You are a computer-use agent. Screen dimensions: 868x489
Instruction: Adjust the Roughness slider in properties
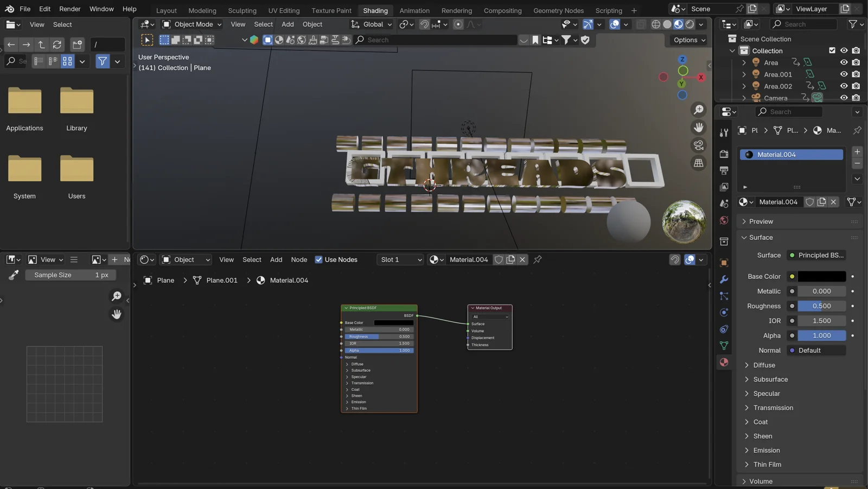coord(821,306)
